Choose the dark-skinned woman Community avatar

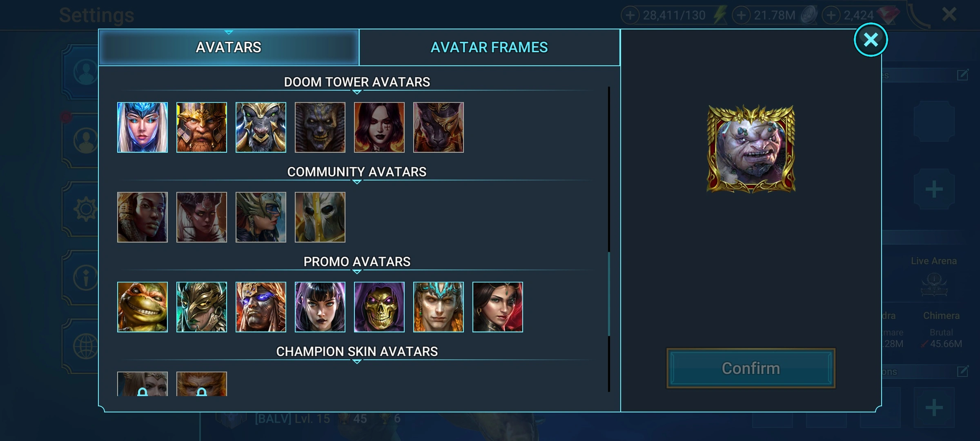(x=142, y=217)
